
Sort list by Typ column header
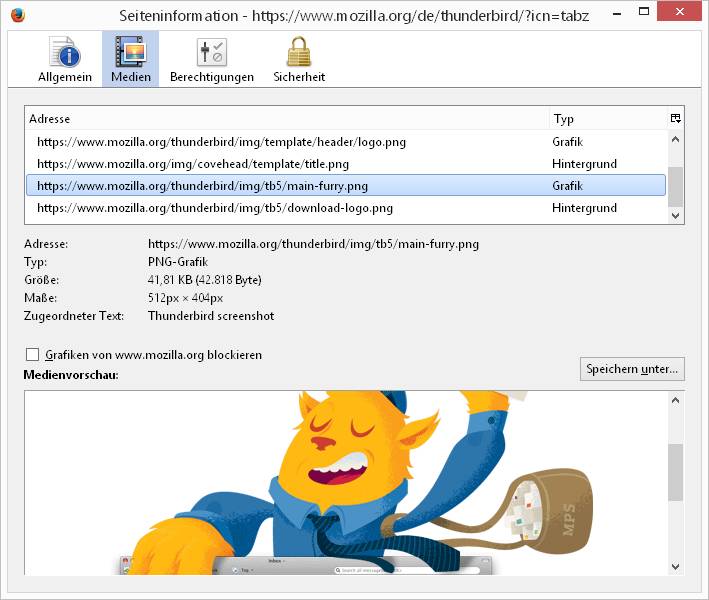pyautogui.click(x=605, y=119)
